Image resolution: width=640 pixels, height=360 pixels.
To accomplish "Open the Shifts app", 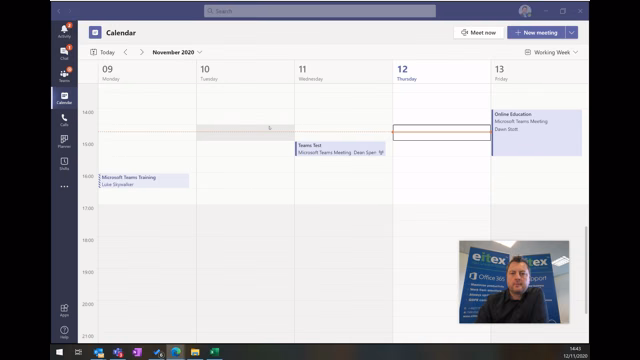I will pyautogui.click(x=64, y=164).
